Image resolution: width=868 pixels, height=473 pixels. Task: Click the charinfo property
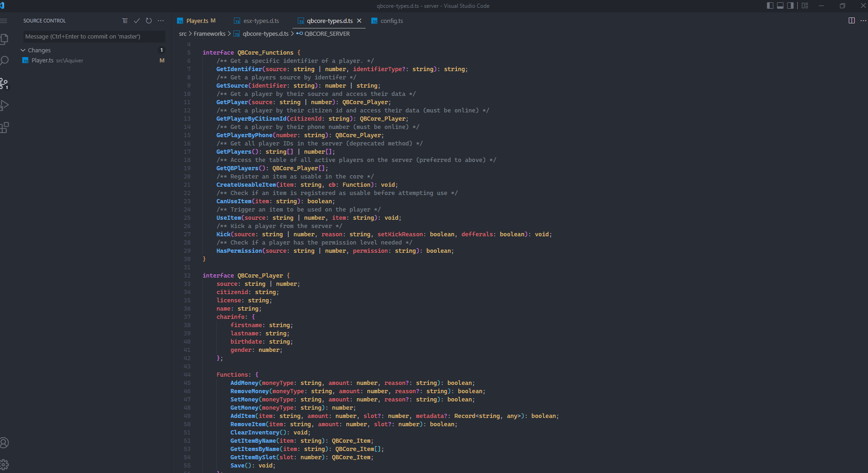coord(231,317)
